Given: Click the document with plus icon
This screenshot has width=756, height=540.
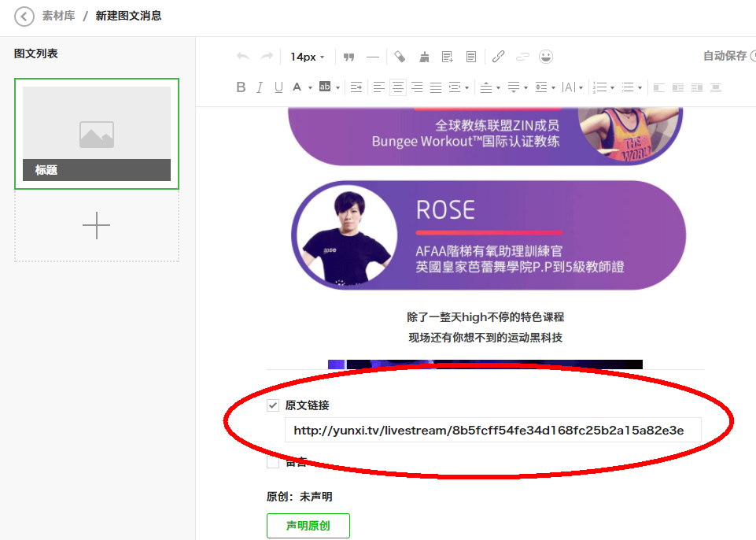Looking at the screenshot, I should [x=448, y=57].
